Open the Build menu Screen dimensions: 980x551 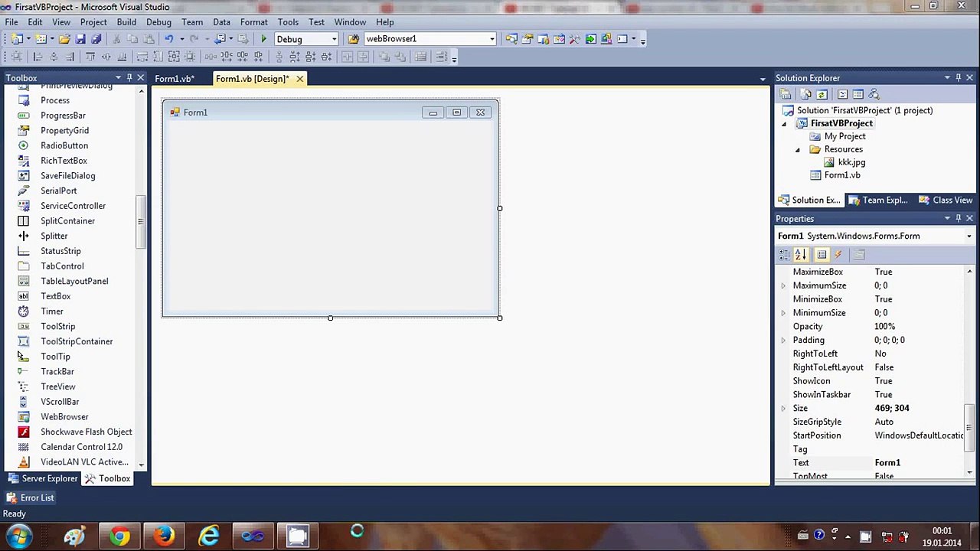pyautogui.click(x=126, y=22)
